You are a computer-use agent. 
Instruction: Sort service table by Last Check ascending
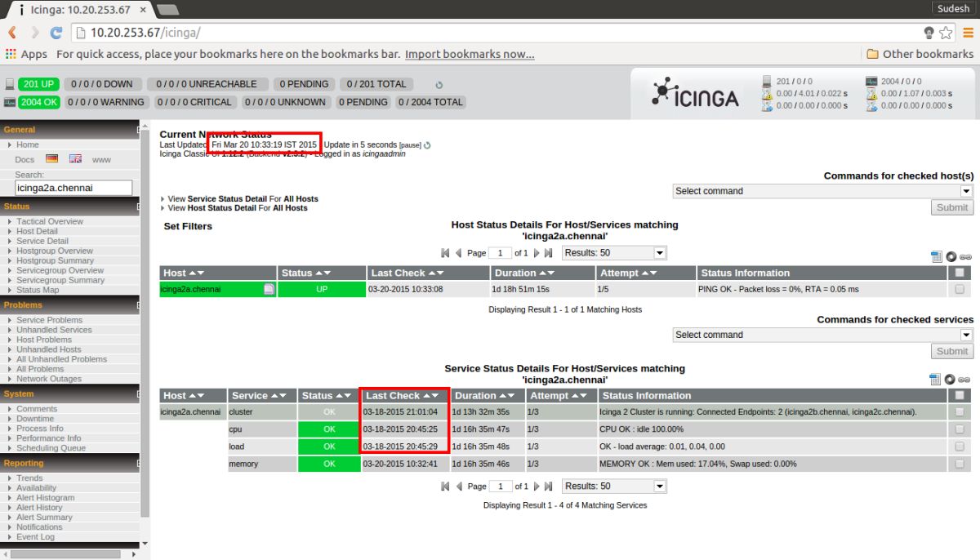[426, 396]
